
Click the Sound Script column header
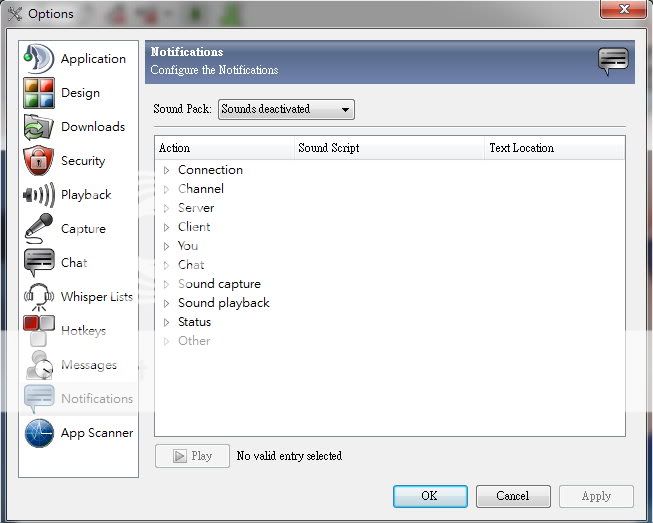pos(328,148)
